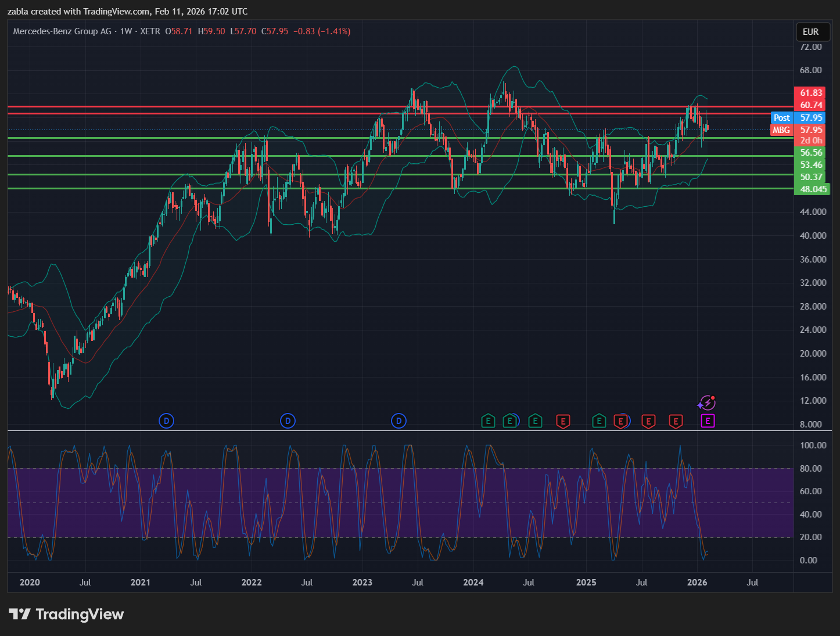Click the first green earnings E marker

(x=488, y=421)
